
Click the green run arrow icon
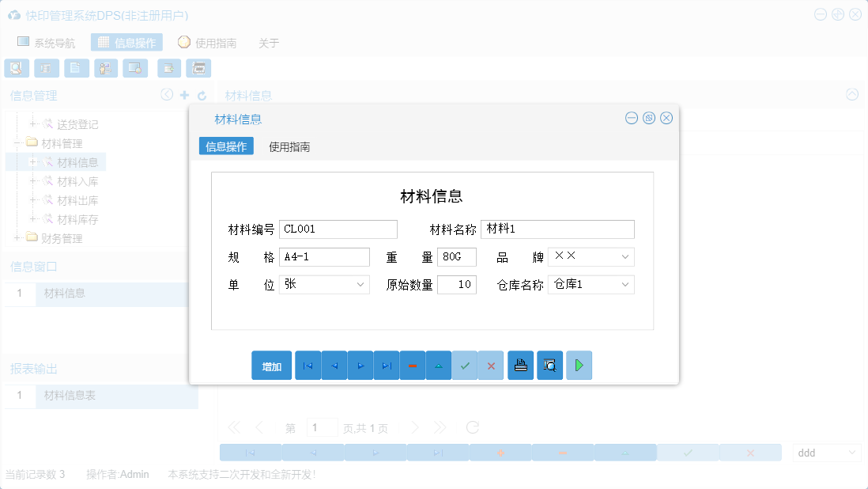pyautogui.click(x=579, y=365)
